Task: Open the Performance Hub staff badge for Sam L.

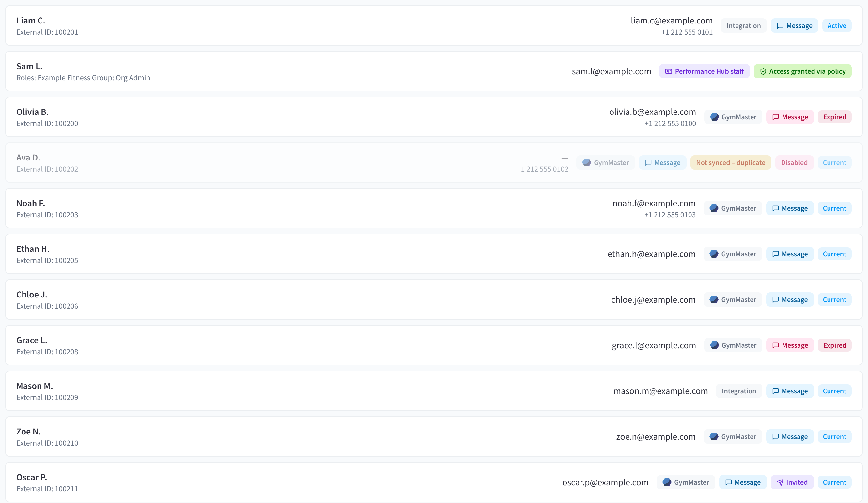Action: point(704,71)
